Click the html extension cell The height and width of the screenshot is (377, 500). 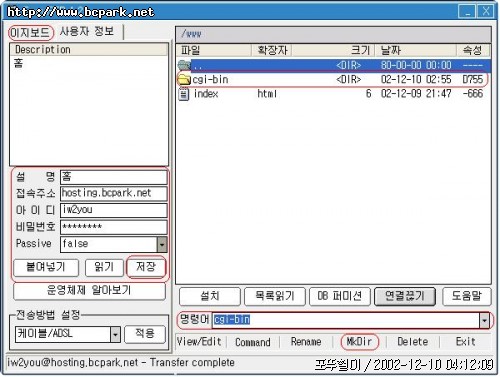tap(267, 94)
